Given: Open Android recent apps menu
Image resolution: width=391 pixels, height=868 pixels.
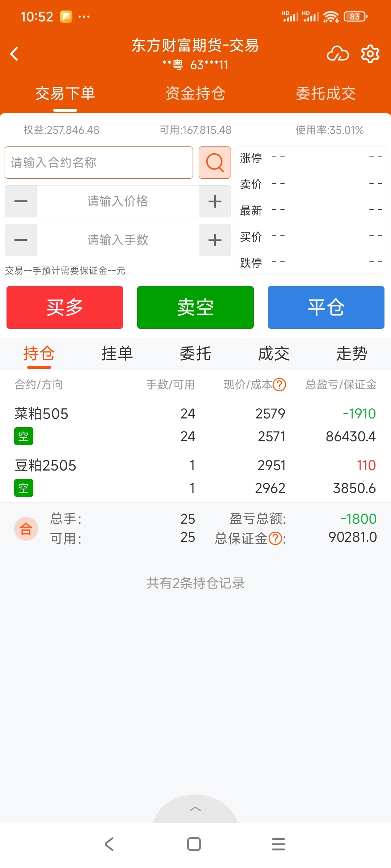Looking at the screenshot, I should [278, 844].
